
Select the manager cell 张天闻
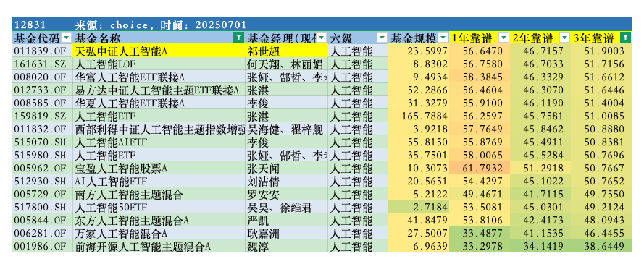tap(287, 168)
